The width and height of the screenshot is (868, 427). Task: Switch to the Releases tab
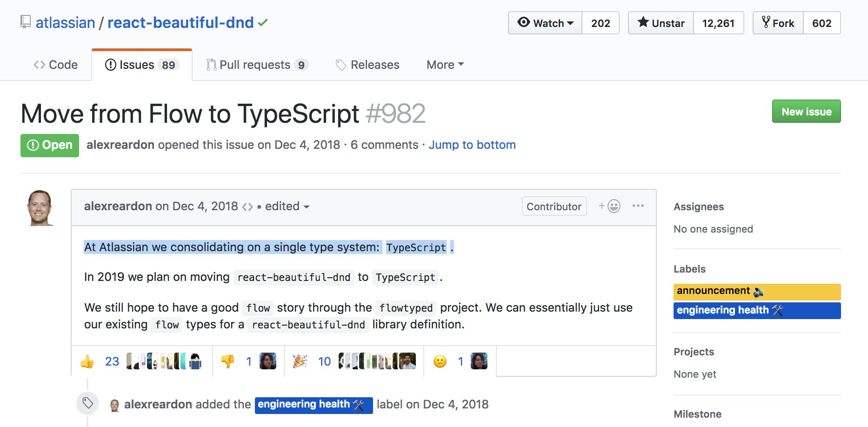[367, 65]
